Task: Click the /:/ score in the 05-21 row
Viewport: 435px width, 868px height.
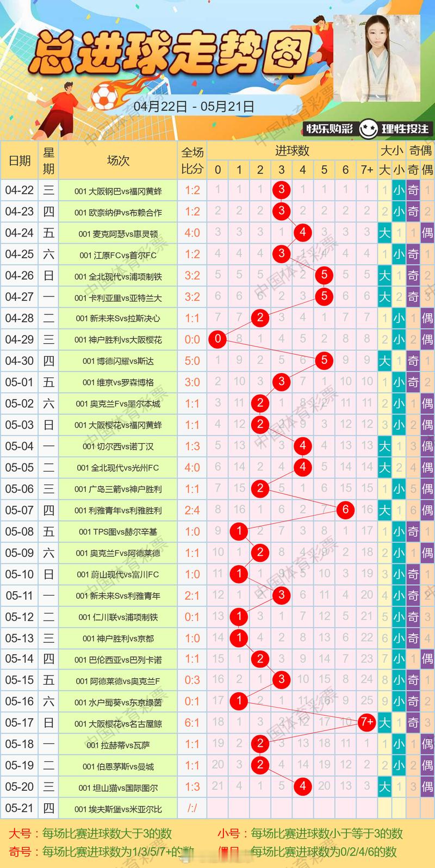Action: pos(192,809)
